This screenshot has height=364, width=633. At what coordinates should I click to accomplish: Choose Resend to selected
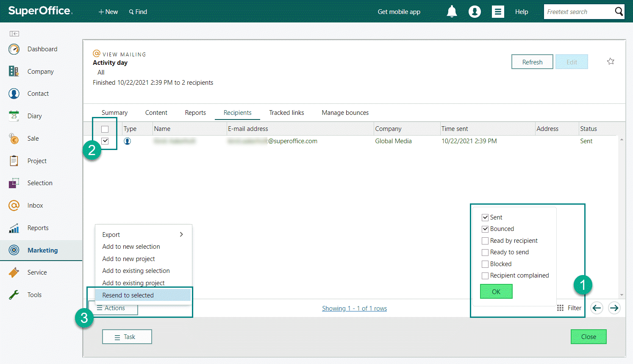coord(143,295)
